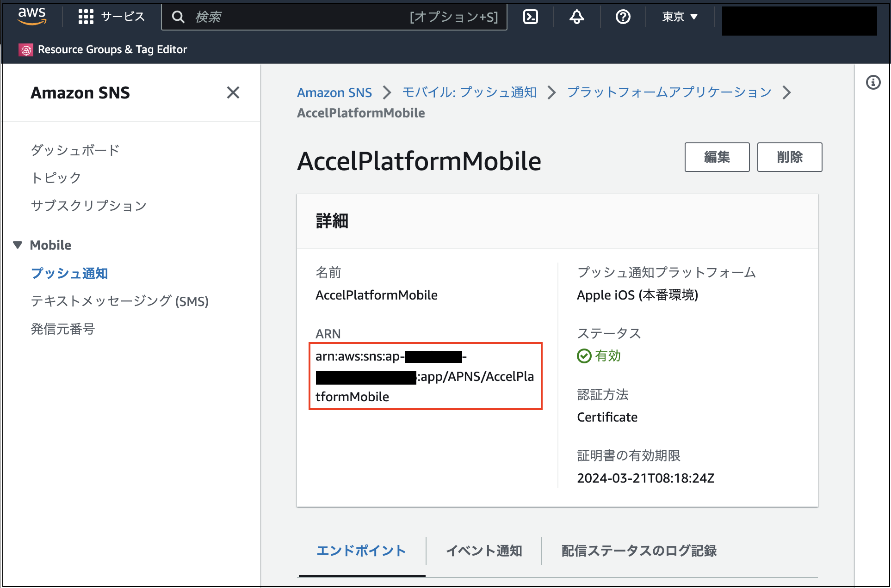Click the AWS logo home icon
891x588 pixels.
[x=31, y=16]
